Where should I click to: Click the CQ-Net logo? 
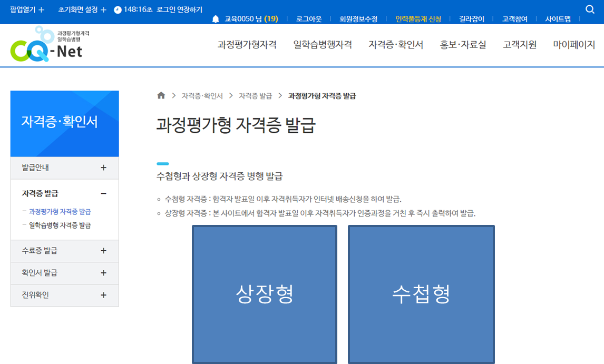point(50,44)
